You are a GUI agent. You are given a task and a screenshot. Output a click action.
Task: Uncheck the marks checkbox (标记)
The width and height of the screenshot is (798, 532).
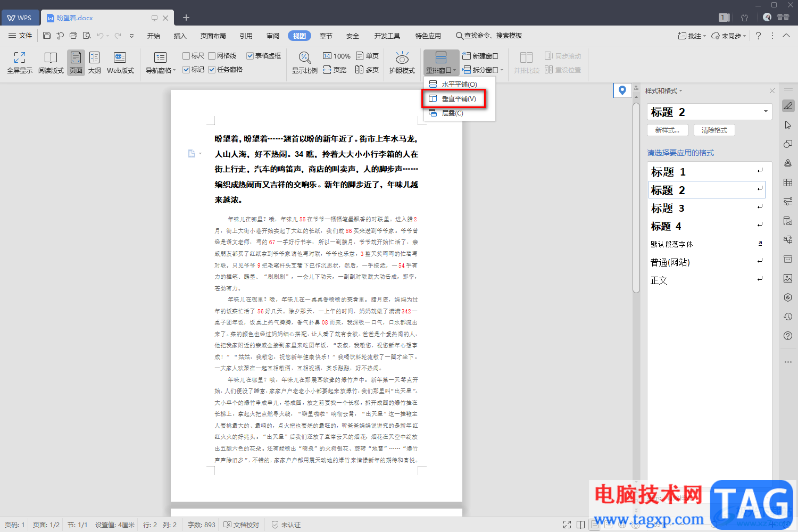pos(186,70)
